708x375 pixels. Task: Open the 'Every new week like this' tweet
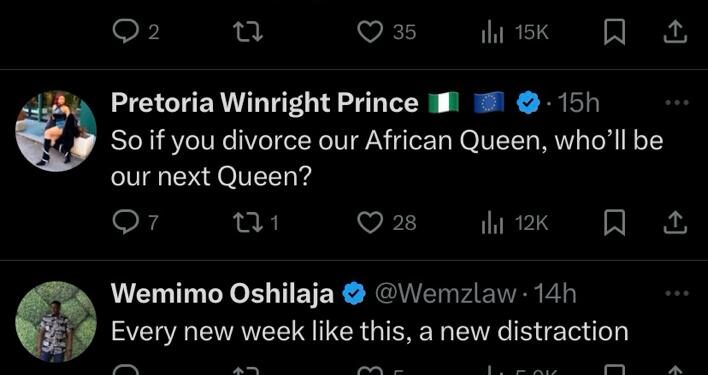click(x=369, y=332)
